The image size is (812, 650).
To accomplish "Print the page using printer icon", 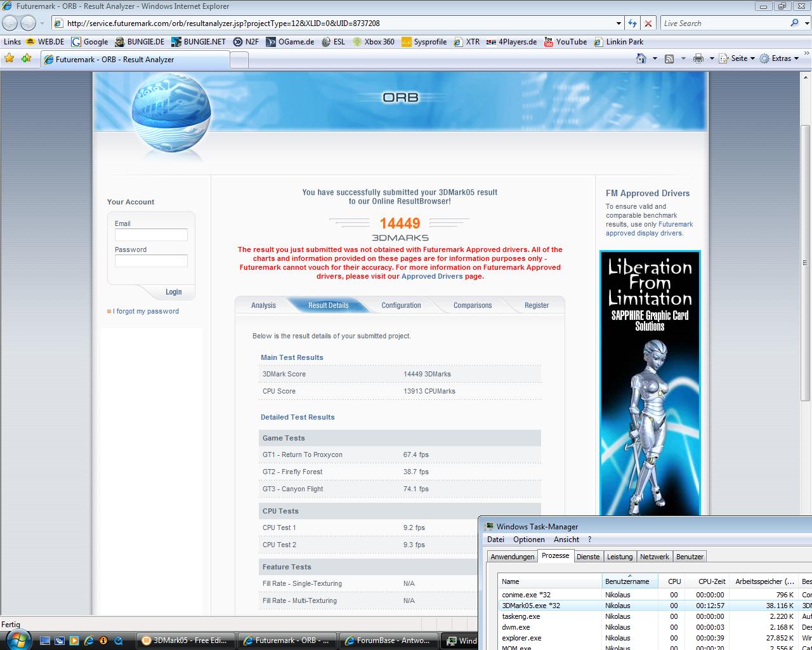I will point(698,58).
